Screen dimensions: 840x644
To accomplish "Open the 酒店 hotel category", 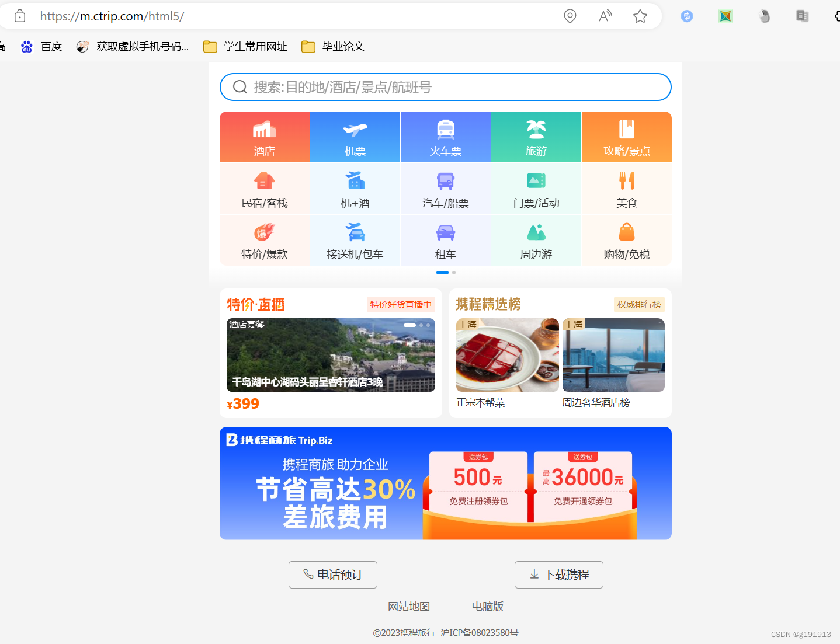I will (265, 137).
